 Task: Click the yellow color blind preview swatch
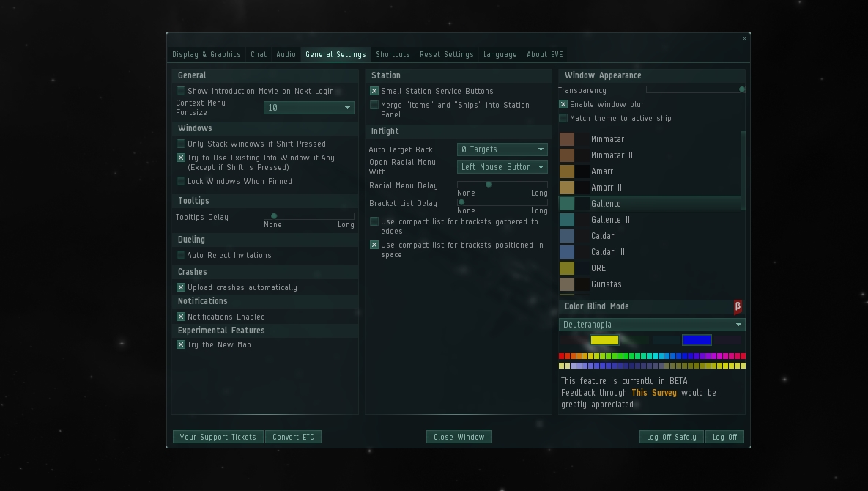pyautogui.click(x=604, y=340)
